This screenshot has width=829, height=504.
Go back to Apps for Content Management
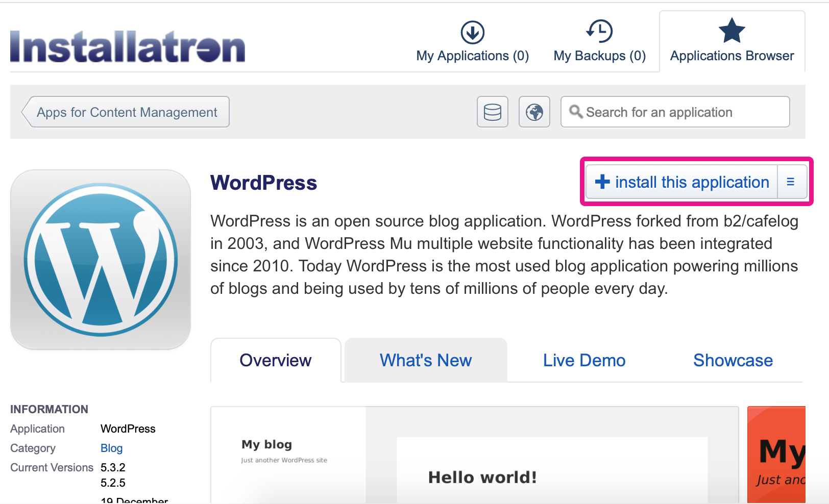[x=126, y=112]
